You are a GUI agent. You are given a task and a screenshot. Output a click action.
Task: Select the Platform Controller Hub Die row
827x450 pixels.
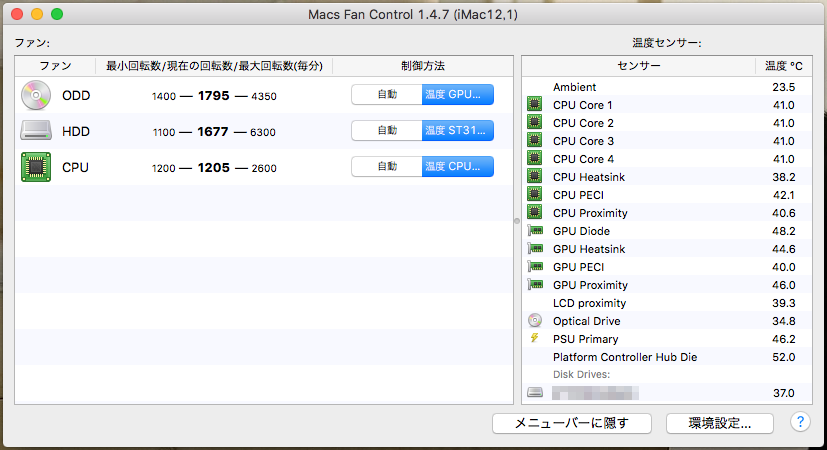pyautogui.click(x=667, y=357)
